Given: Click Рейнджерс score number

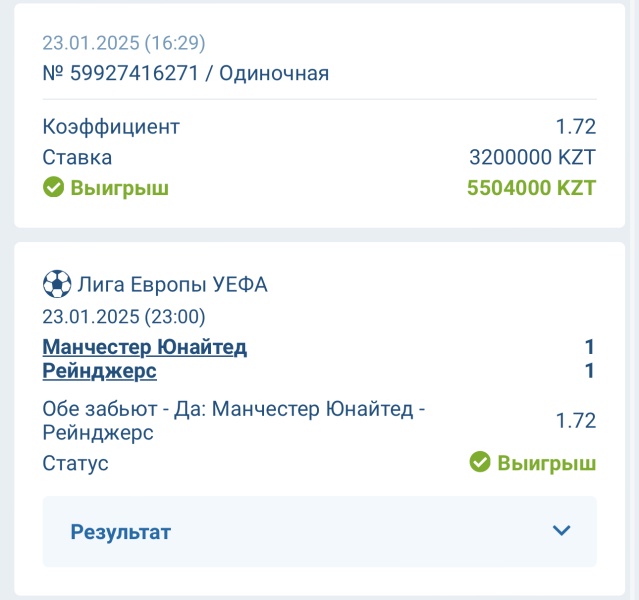Looking at the screenshot, I should pos(589,371).
